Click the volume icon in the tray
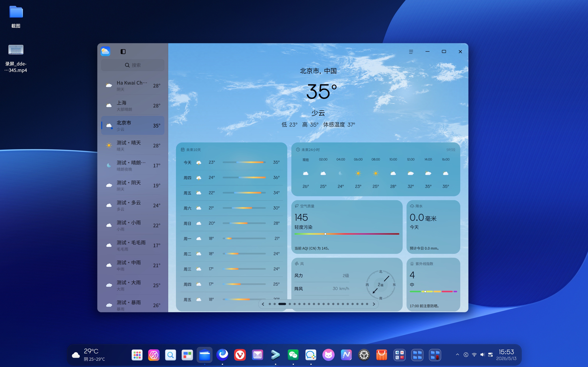The height and width of the screenshot is (367, 588). 482,355
